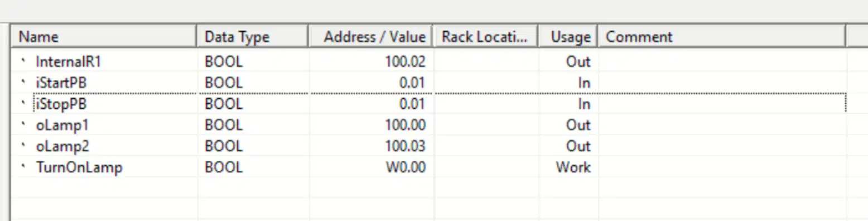Click the Comment column header
This screenshot has height=221, width=868.
(x=722, y=37)
